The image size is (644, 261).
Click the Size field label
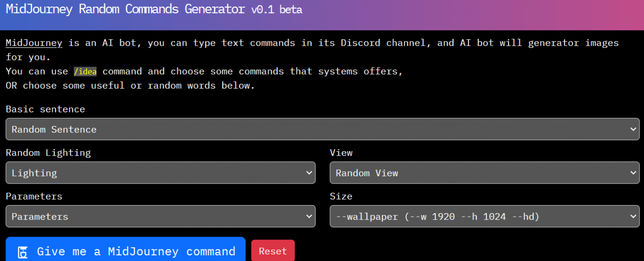tap(341, 196)
